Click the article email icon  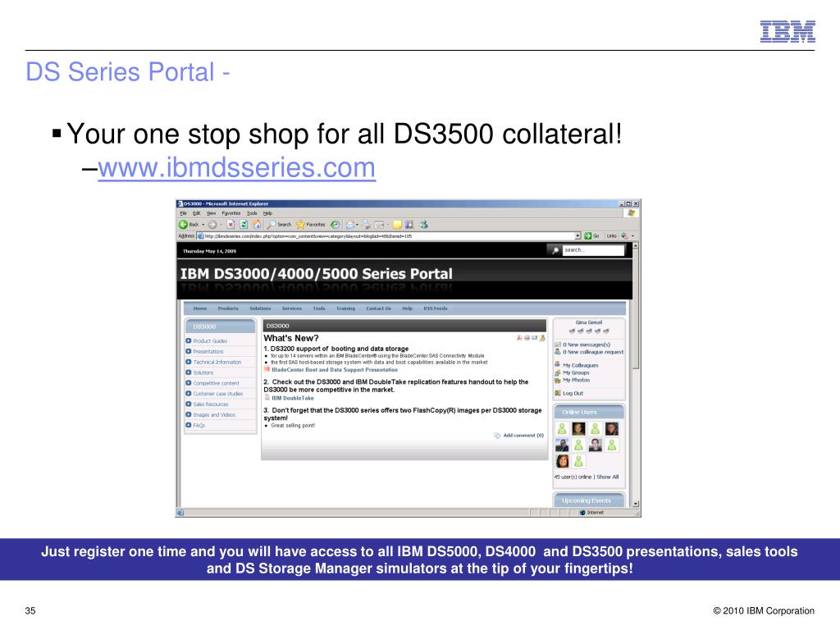click(534, 338)
